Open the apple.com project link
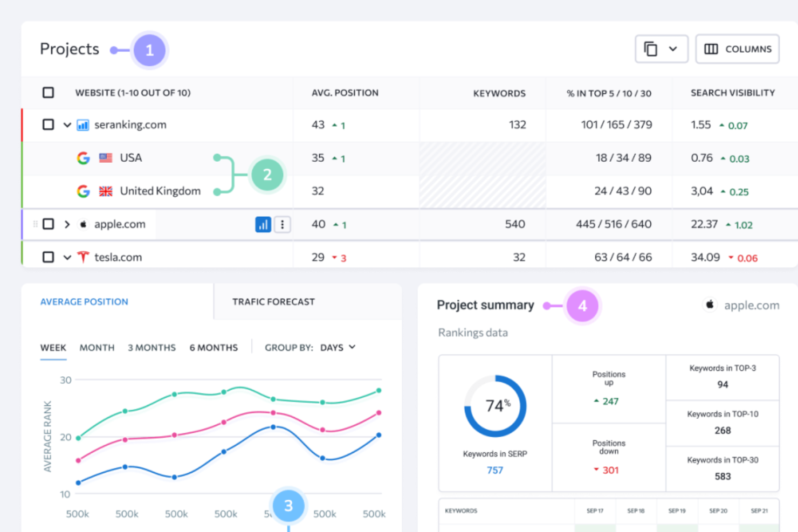The width and height of the screenshot is (798, 532). click(x=120, y=224)
